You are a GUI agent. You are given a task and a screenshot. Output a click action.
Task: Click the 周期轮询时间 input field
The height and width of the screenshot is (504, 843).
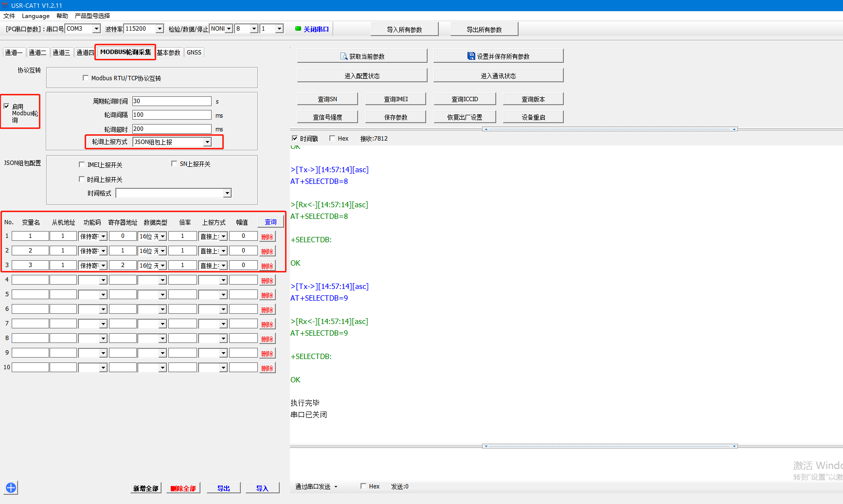[171, 101]
